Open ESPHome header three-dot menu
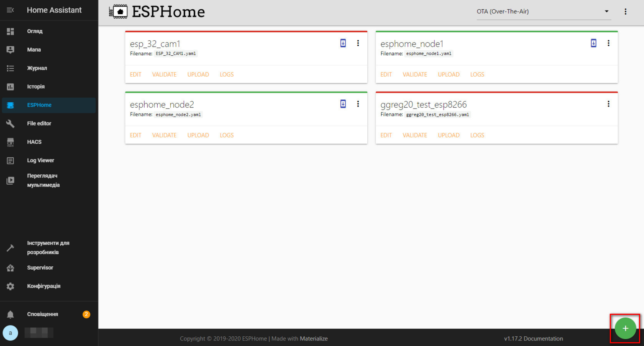The height and width of the screenshot is (346, 644). pos(625,12)
